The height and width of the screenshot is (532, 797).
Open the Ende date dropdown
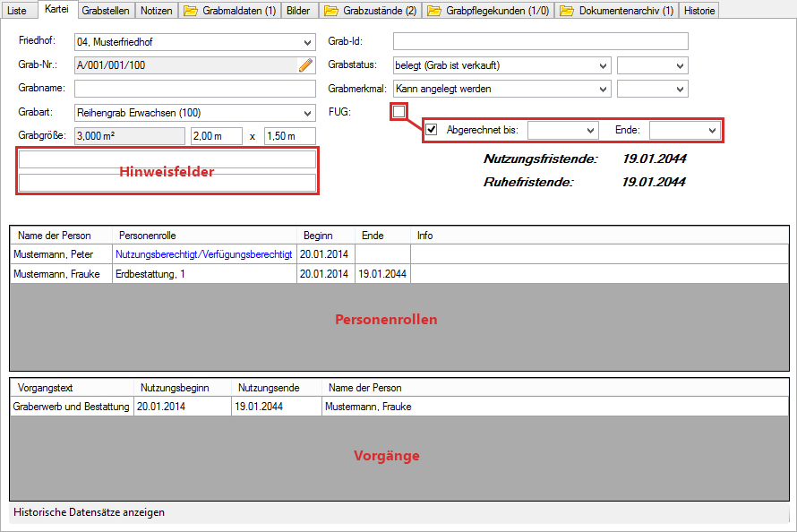713,131
